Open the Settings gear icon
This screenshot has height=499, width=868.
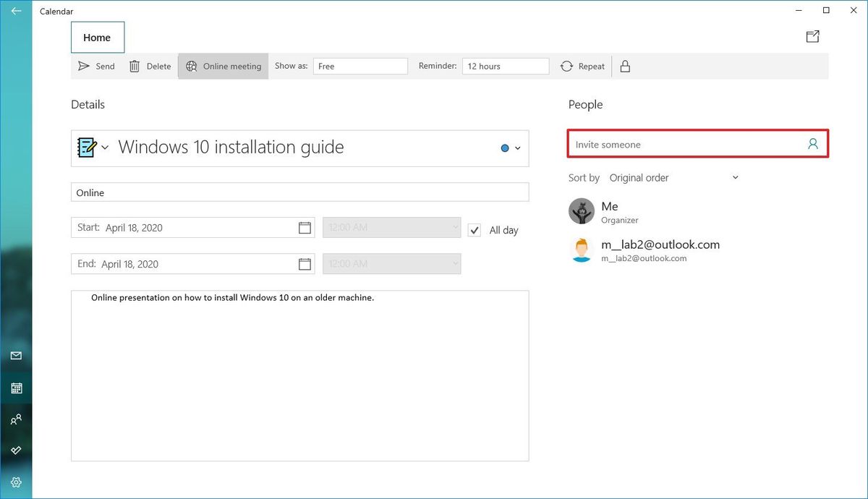tap(16, 482)
